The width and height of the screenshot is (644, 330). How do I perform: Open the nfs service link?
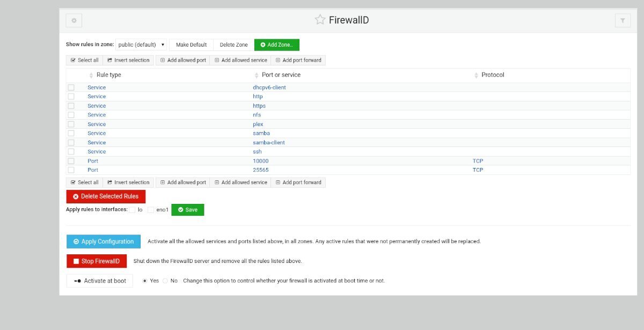(257, 115)
